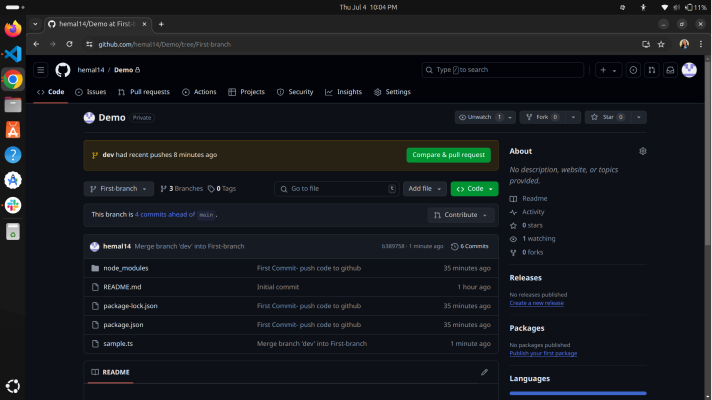Open the node_modules folder
The image size is (712, 400).
click(x=126, y=268)
